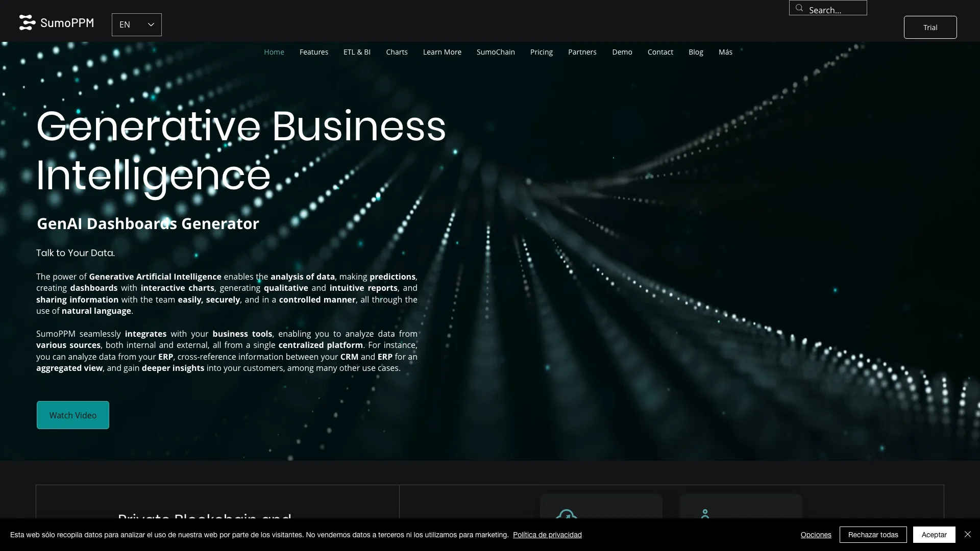Toggle cookie preferences with Opciones

pyautogui.click(x=816, y=534)
